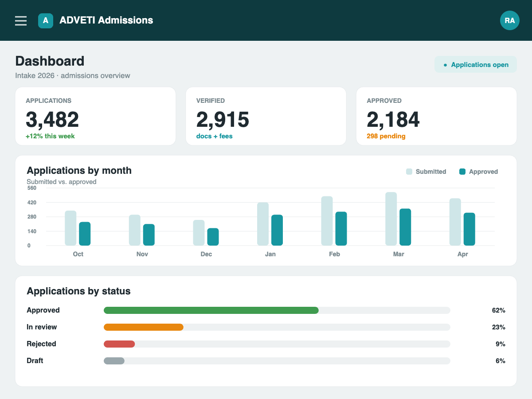Image resolution: width=532 pixels, height=399 pixels.
Task: Click the 6% value
Action: point(501,361)
